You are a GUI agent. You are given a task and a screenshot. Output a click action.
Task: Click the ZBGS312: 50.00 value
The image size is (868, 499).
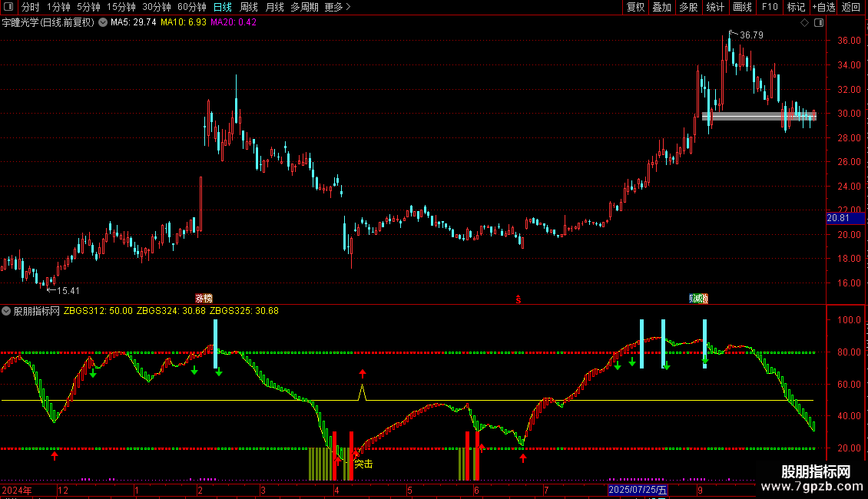98,311
